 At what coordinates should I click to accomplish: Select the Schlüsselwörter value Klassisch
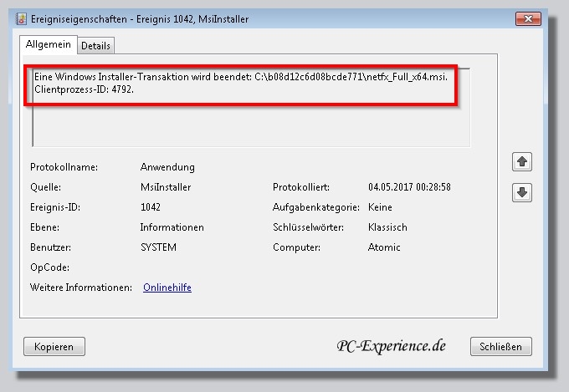coord(387,227)
